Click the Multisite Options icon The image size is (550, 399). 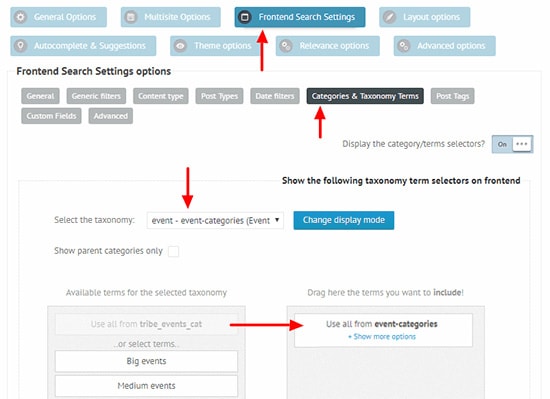point(131,17)
